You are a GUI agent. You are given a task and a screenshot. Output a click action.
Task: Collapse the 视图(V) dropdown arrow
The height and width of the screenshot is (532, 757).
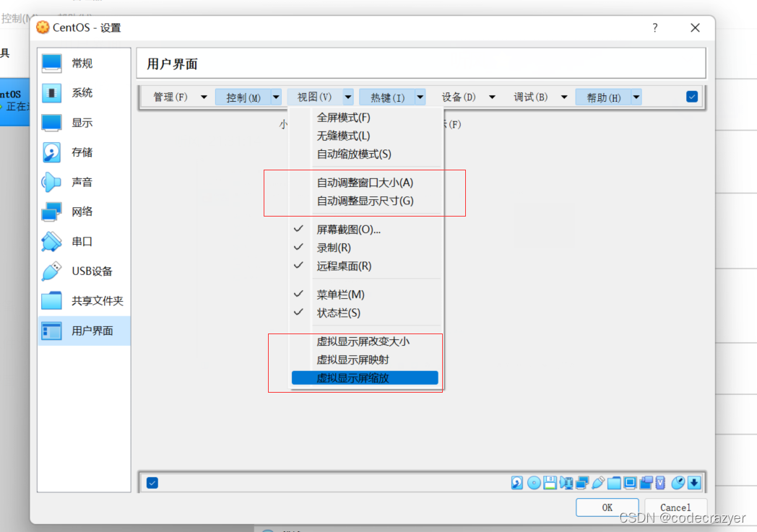(x=348, y=97)
